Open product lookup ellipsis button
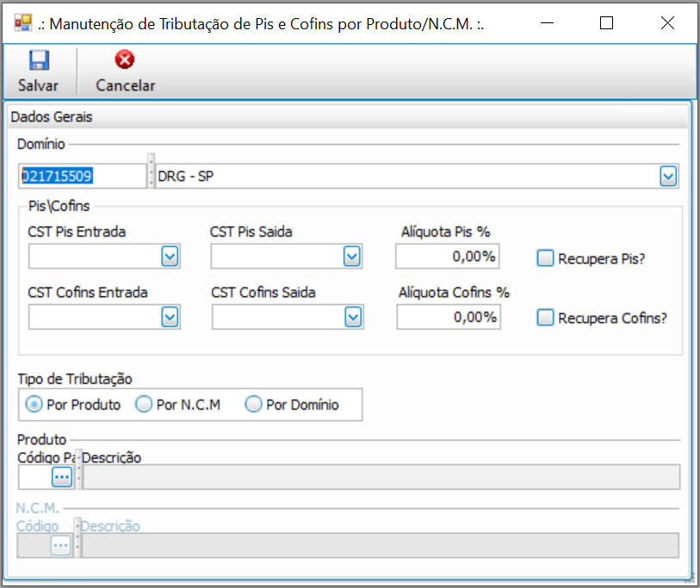700x588 pixels. coord(62,477)
